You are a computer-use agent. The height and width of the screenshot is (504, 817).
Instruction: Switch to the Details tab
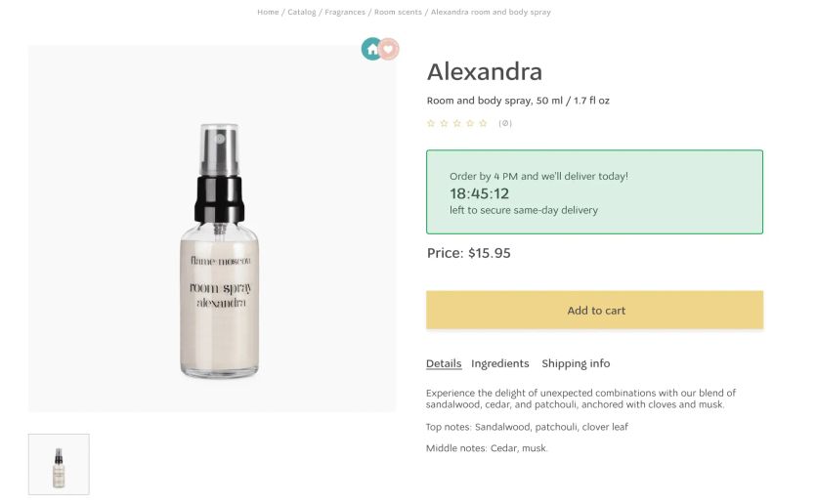point(444,363)
